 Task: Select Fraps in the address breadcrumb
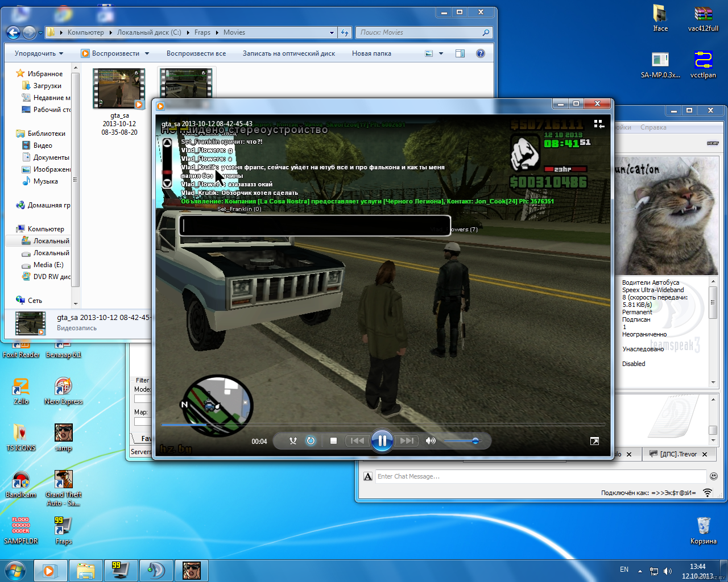202,32
